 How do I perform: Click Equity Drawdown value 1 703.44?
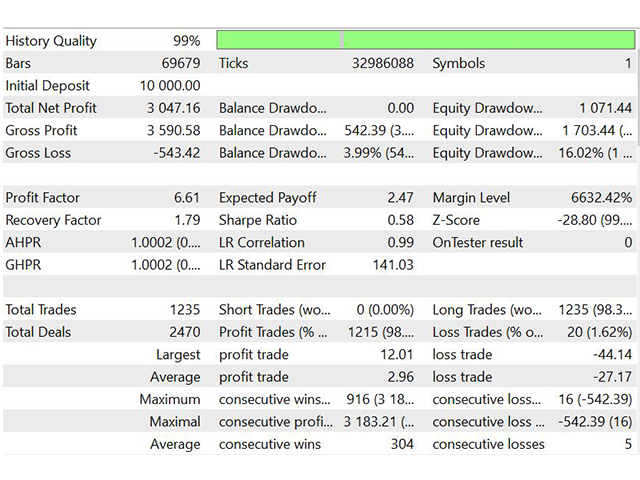point(597,131)
